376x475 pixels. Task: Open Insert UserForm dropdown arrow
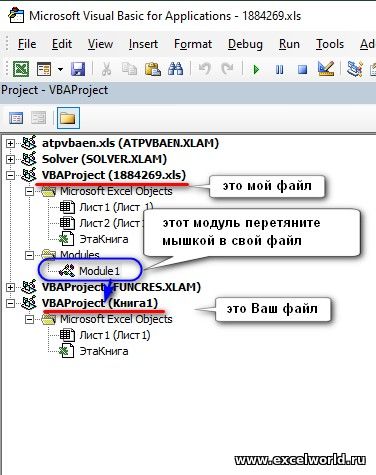(x=60, y=70)
